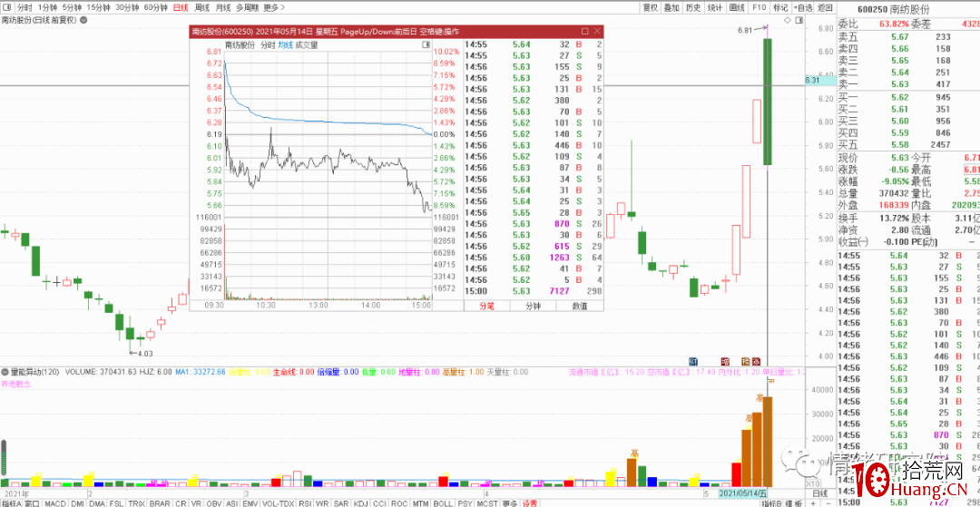Expand the 更多 indicators list
The width and height of the screenshot is (980, 507).
(509, 502)
